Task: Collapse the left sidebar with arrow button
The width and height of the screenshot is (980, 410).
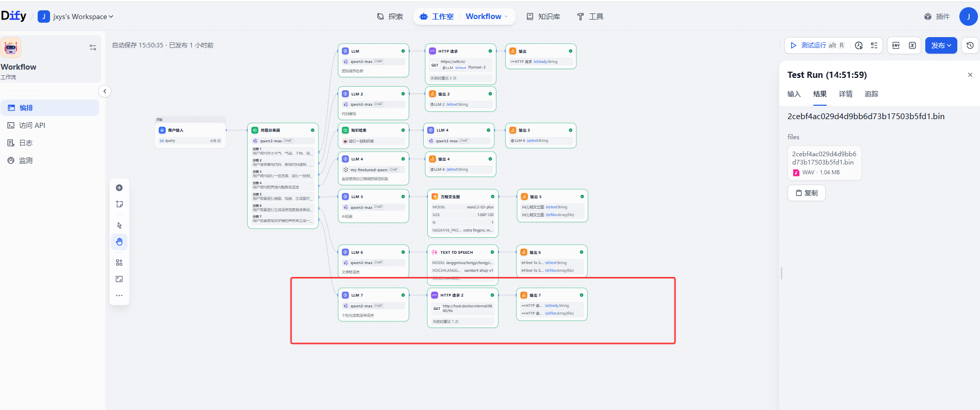Action: click(x=105, y=91)
